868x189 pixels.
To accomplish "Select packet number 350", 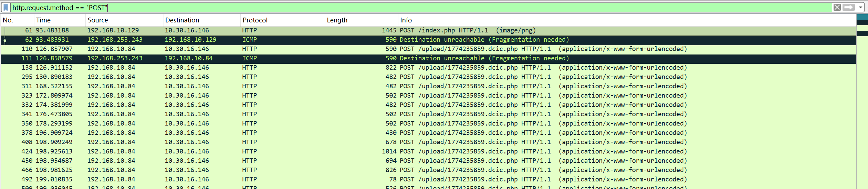I will coord(428,123).
